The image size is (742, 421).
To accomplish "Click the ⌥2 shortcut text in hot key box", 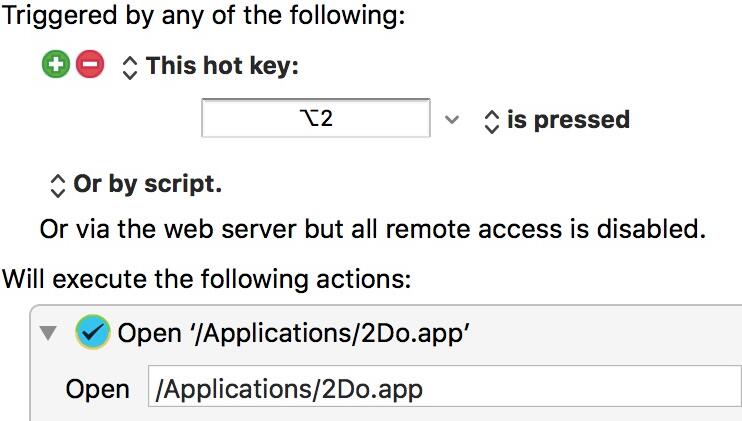I will pos(316,118).
